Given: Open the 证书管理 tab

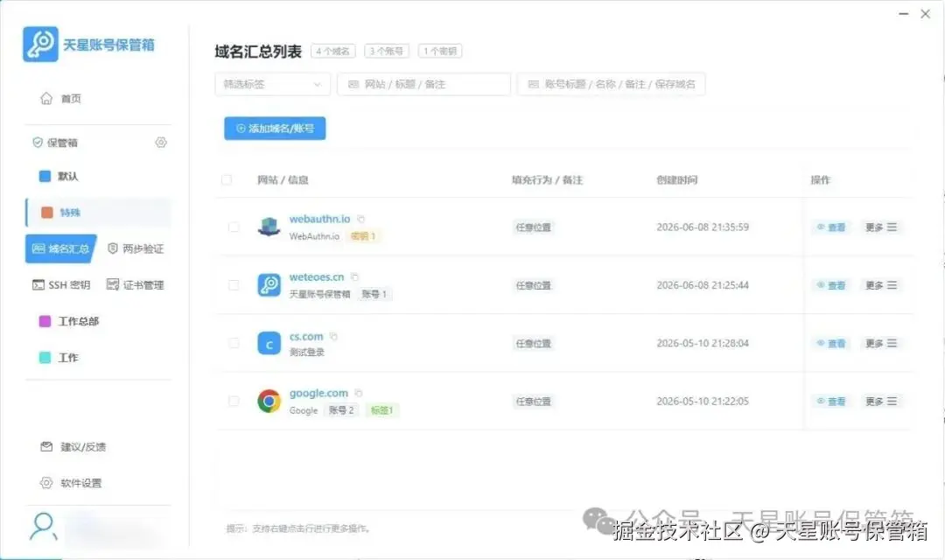Looking at the screenshot, I should tap(135, 285).
